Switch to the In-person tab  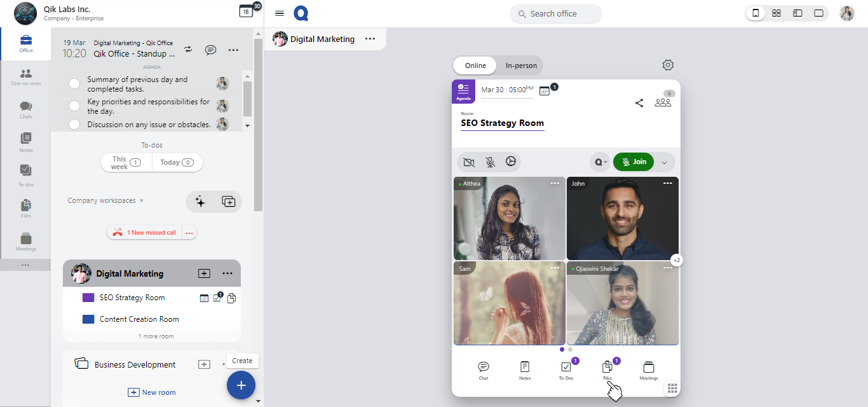521,66
